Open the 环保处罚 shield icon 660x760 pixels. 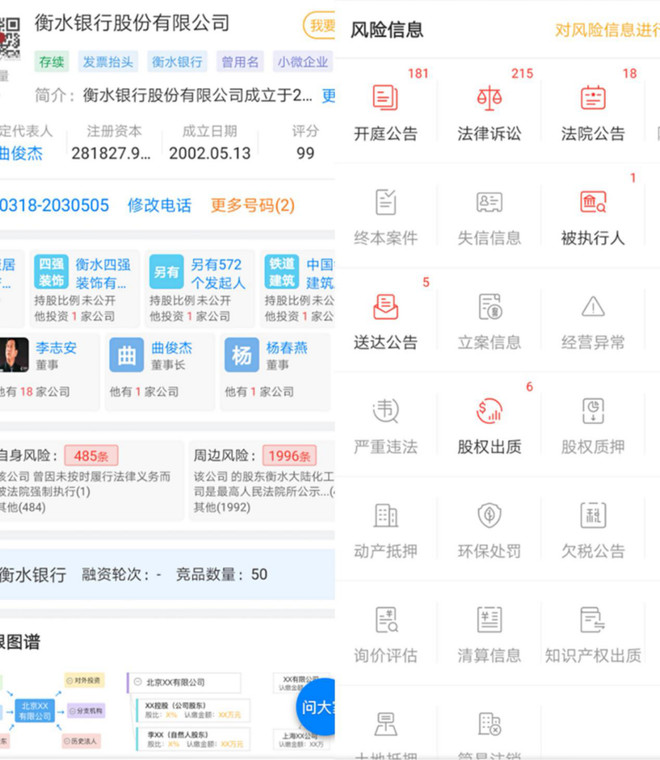coord(489,515)
